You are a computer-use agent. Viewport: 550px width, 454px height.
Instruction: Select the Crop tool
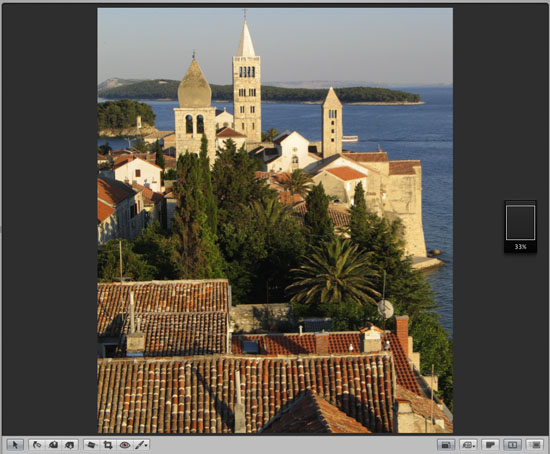pos(108,445)
